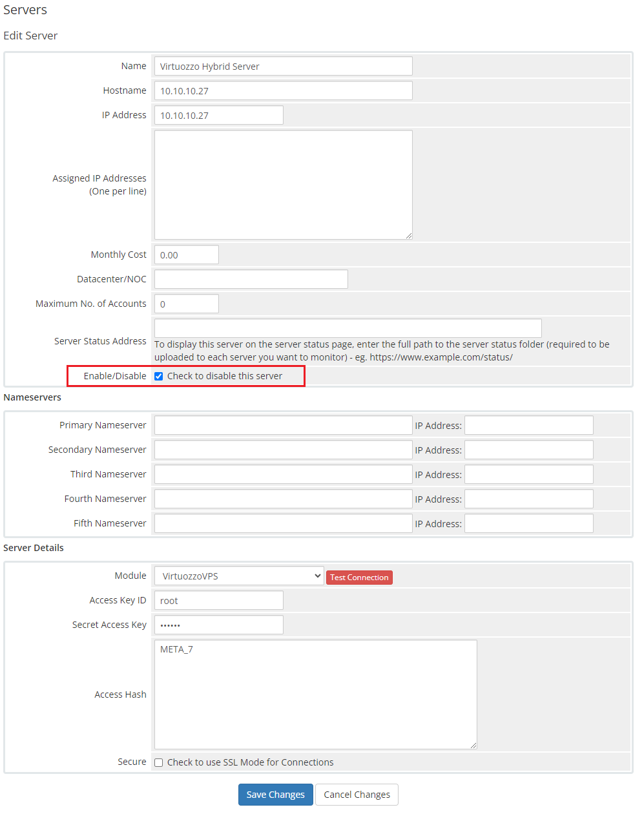Viewport: 644px width, 814px height.
Task: Click the Third Nameserver IP Address field
Action: tap(528, 474)
